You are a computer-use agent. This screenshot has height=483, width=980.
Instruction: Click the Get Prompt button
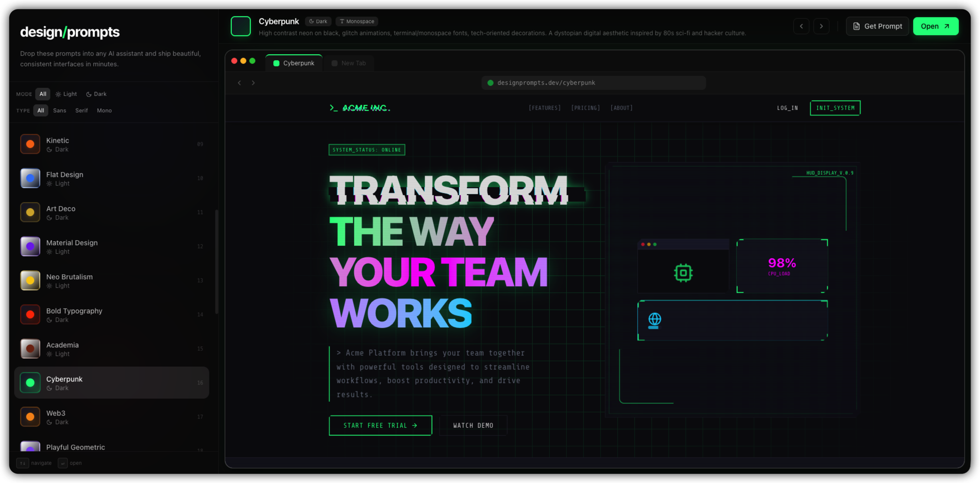pyautogui.click(x=877, y=27)
